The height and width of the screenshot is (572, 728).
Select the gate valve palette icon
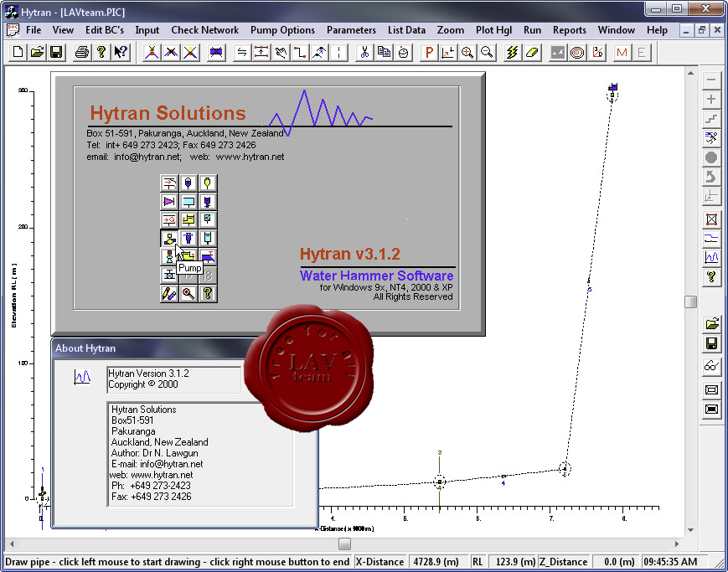coord(169,276)
